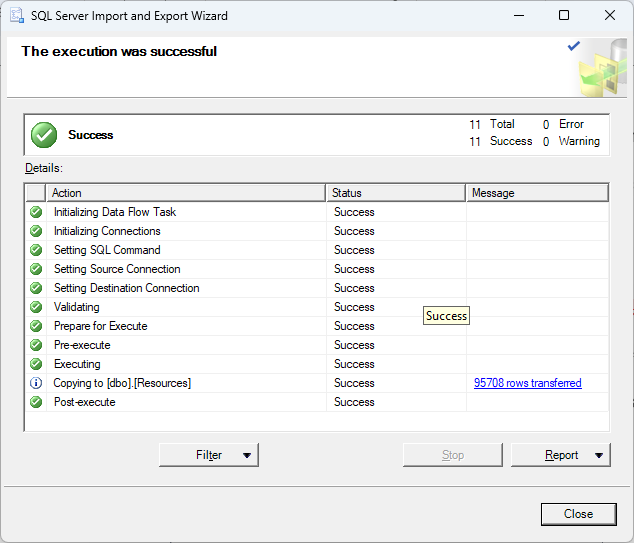Click the green check beside Pre-execute
This screenshot has width=634, height=543.
pyautogui.click(x=36, y=345)
